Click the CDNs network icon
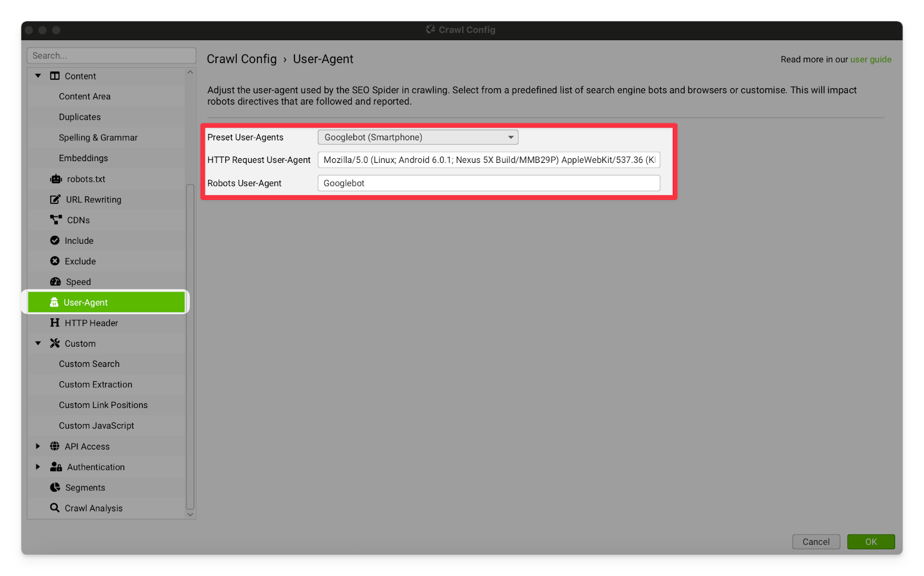Screen dimensions: 924x576 coord(55,220)
